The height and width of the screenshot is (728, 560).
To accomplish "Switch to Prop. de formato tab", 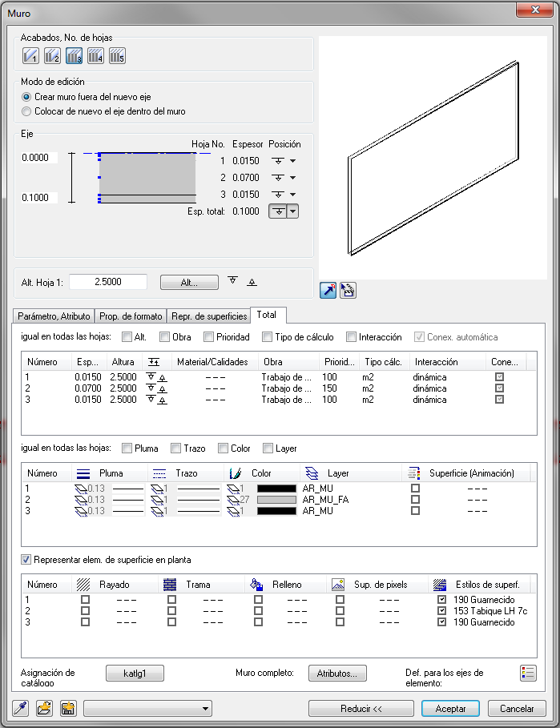I will 131,316.
